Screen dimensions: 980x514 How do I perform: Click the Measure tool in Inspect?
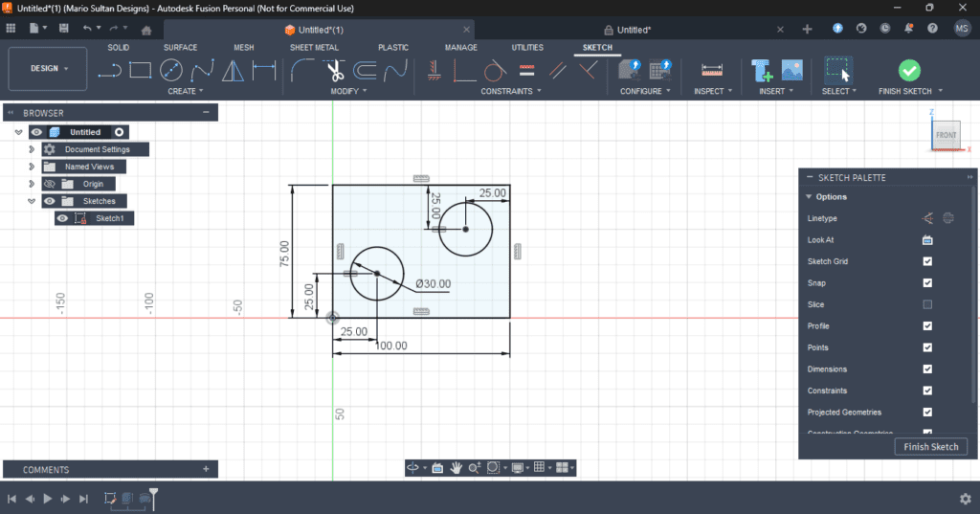711,70
